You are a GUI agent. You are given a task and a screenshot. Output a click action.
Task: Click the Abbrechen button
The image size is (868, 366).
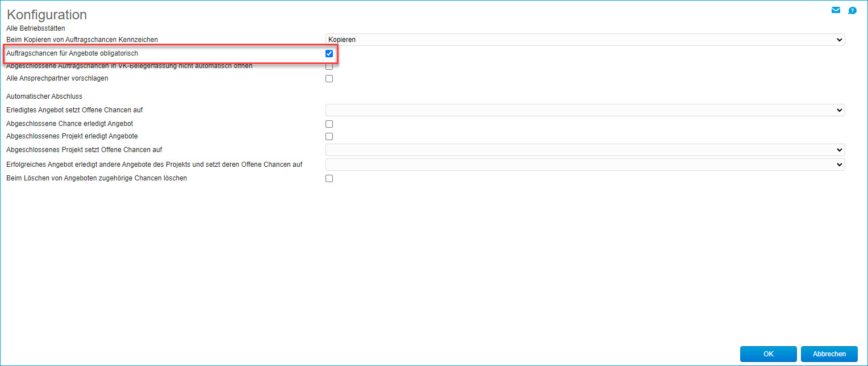click(x=829, y=354)
